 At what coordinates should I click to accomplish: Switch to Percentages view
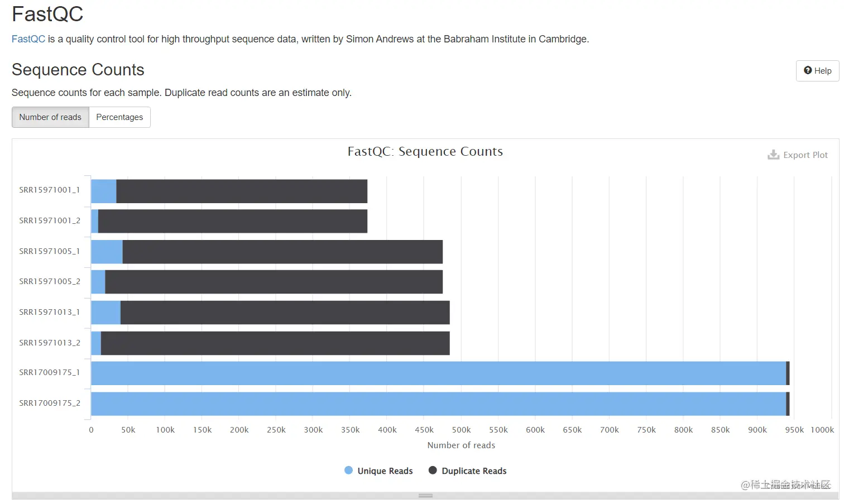tap(119, 117)
